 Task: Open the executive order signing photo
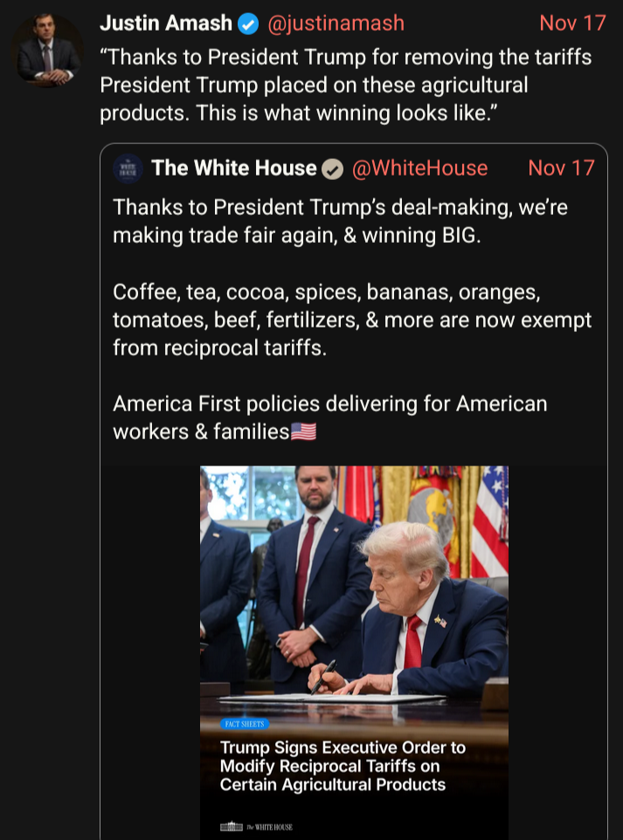click(x=354, y=585)
